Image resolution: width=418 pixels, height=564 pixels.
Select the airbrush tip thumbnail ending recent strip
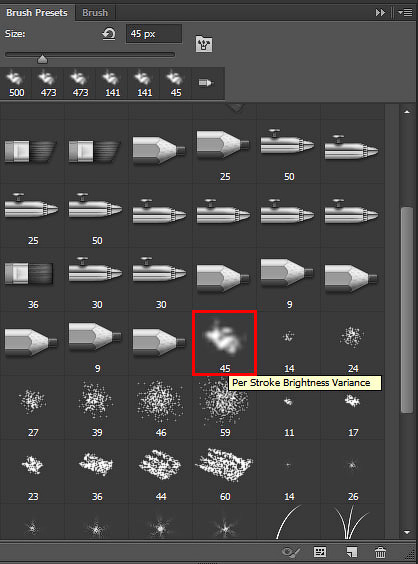pos(206,83)
